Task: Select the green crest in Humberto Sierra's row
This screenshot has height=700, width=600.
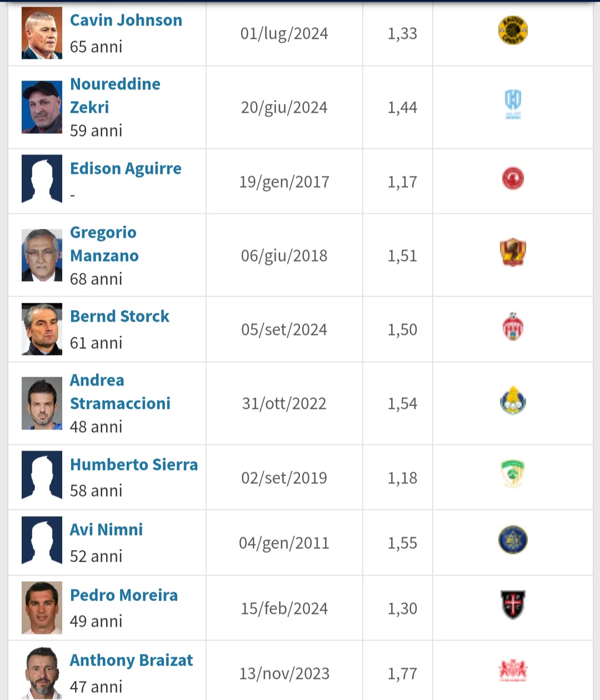Action: [513, 474]
